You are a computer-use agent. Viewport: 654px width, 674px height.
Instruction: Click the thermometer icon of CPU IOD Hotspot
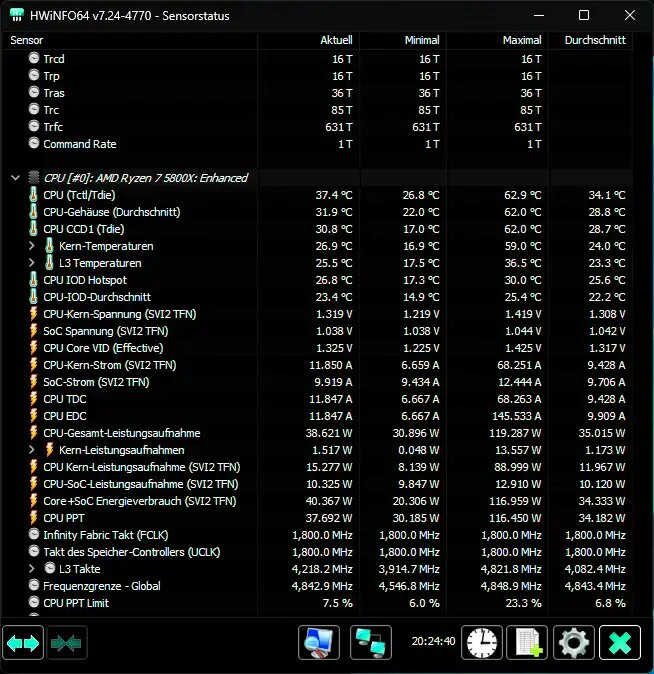click(x=33, y=280)
